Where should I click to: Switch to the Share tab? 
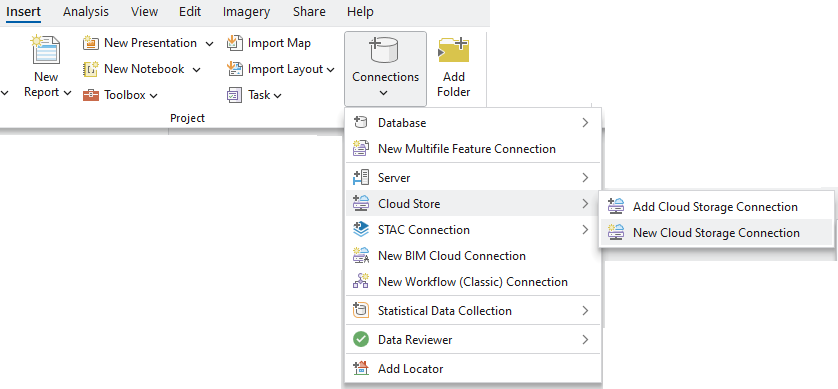pyautogui.click(x=309, y=12)
